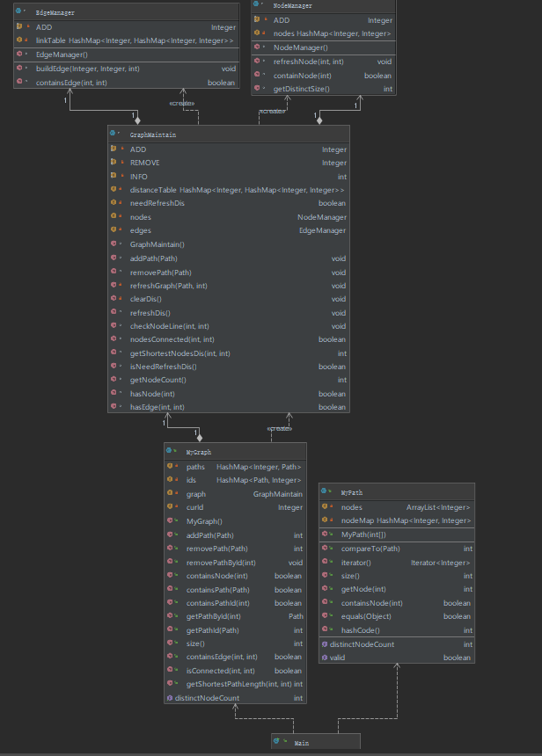Select the GraphMaintain class icon
542x756 pixels.
[x=114, y=135]
